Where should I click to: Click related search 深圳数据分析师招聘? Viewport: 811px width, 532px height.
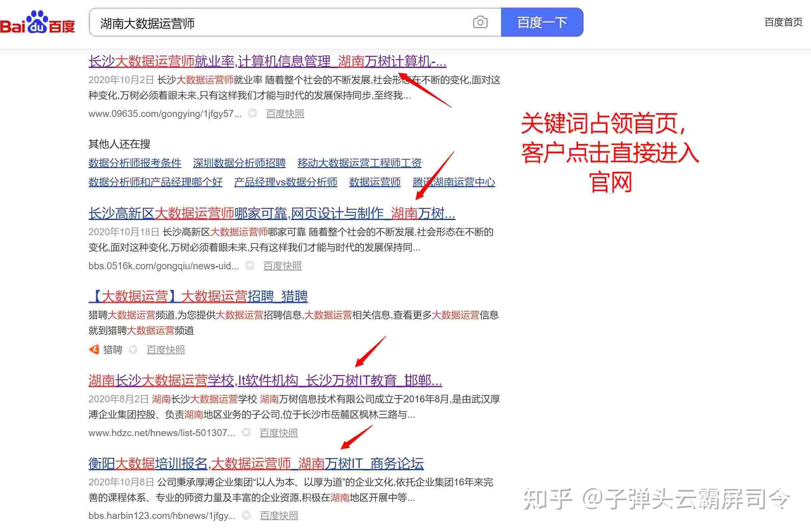click(239, 163)
